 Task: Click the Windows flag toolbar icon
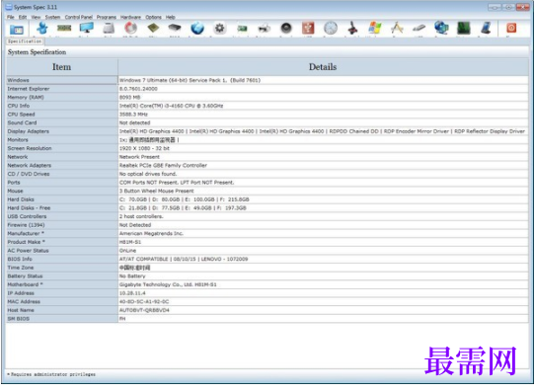tap(375, 28)
